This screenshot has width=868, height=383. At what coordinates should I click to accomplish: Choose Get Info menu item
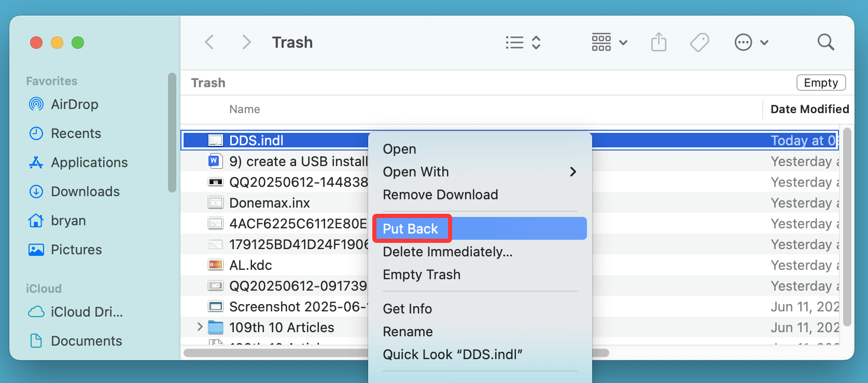coord(480,309)
